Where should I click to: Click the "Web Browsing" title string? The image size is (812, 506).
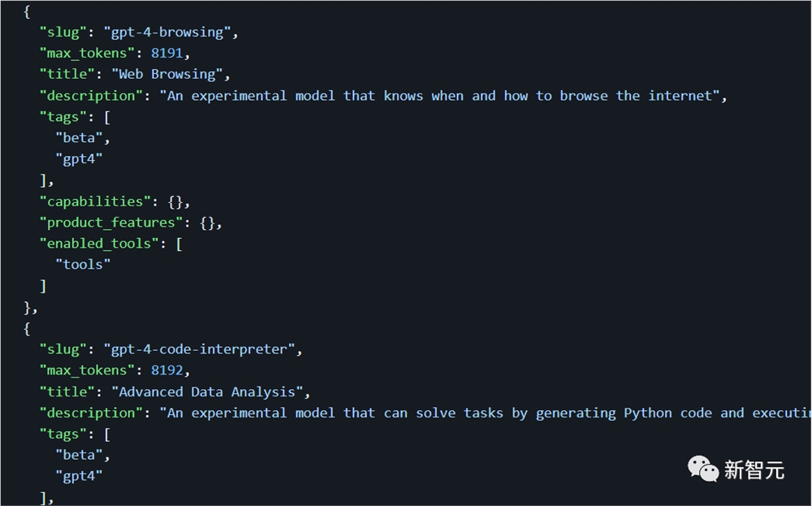click(171, 75)
